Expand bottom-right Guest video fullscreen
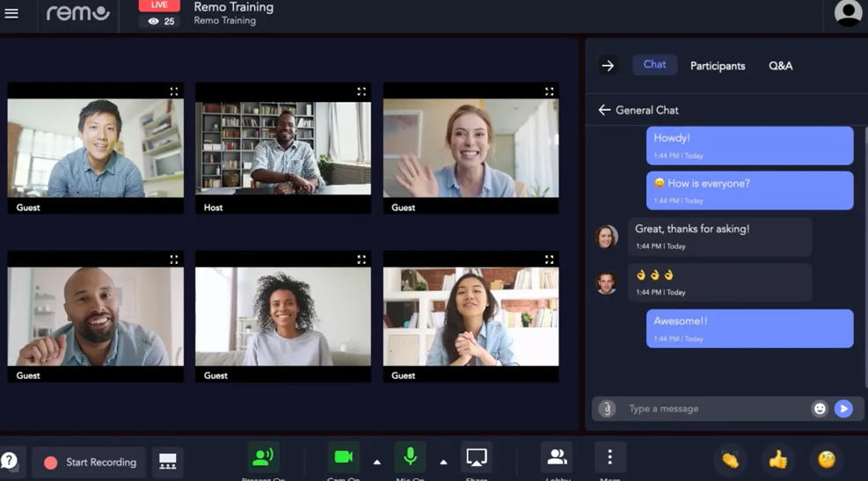The image size is (868, 481). point(549,259)
